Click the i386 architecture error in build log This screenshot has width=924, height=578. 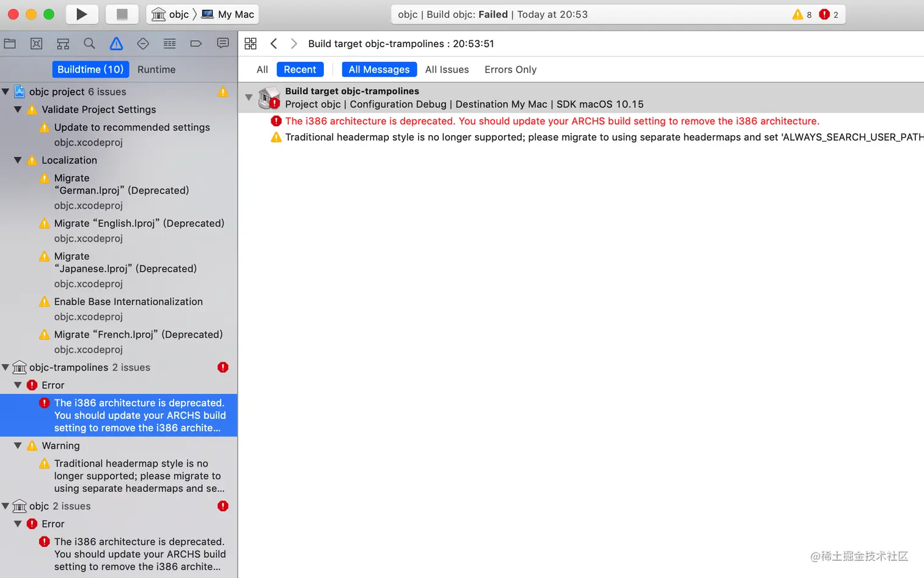(x=552, y=121)
